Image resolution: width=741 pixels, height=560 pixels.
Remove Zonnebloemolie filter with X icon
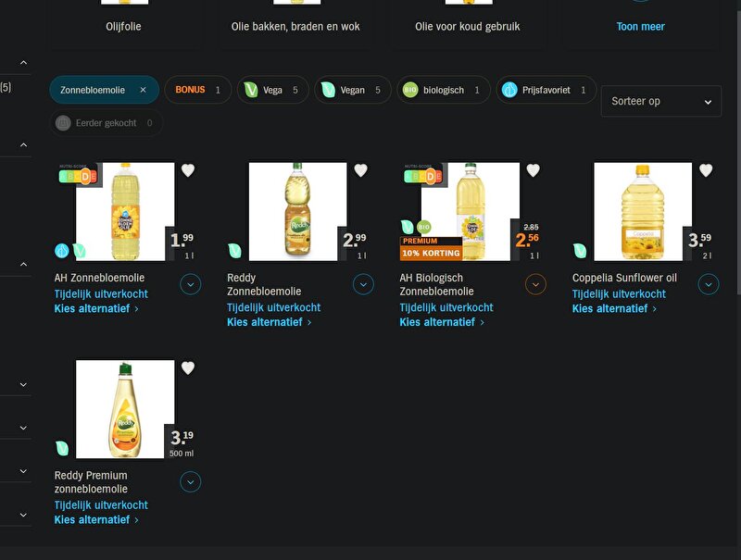143,90
